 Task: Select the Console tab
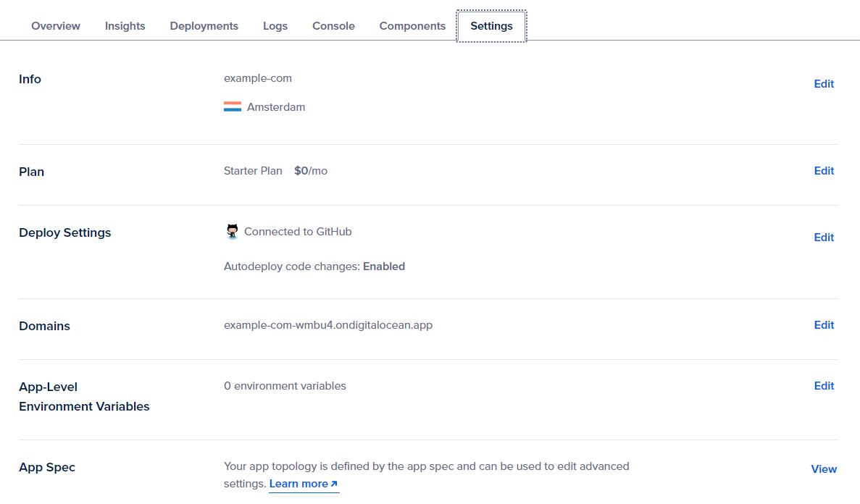[x=333, y=26]
